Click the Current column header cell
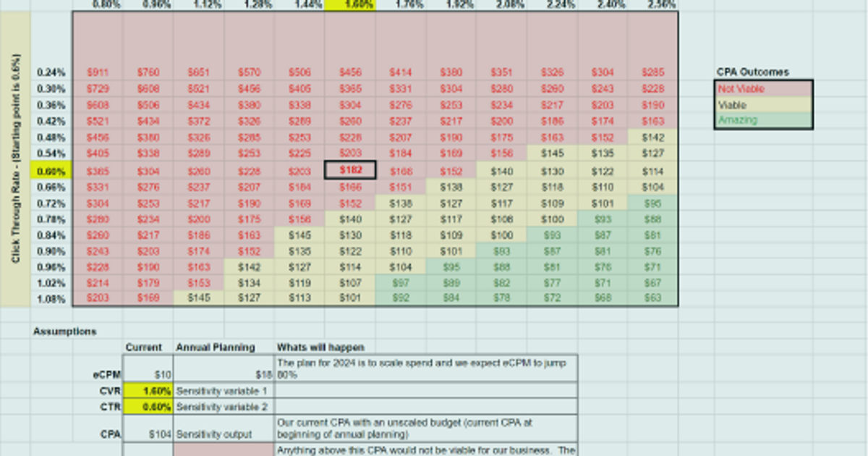 (148, 347)
